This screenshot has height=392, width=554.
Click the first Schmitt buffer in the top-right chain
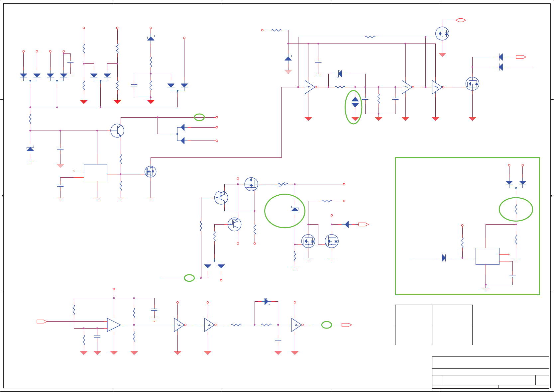click(310, 87)
